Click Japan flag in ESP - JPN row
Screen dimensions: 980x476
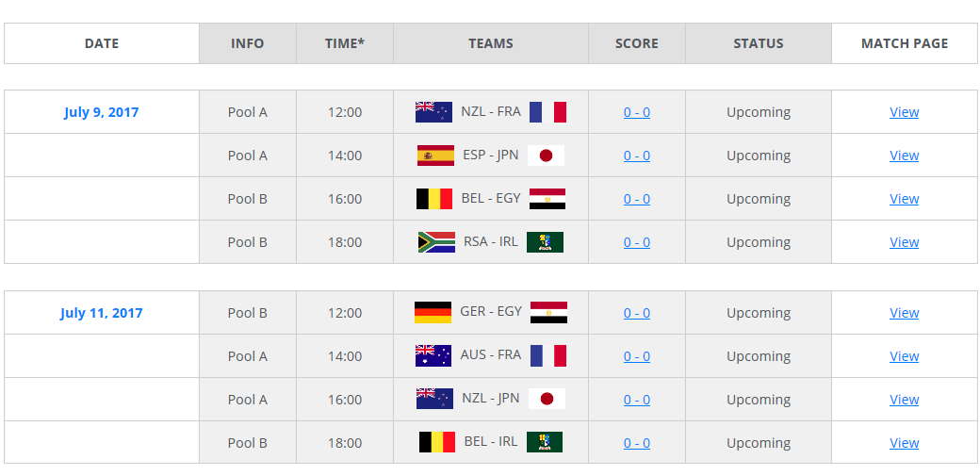pyautogui.click(x=546, y=156)
